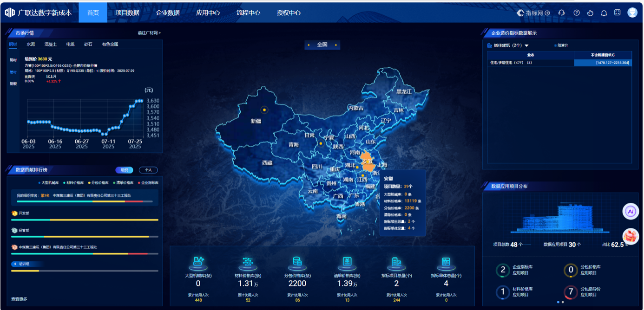The image size is (644, 310).
Task: Click the 材料价格库 database icon
Action: pyautogui.click(x=248, y=263)
